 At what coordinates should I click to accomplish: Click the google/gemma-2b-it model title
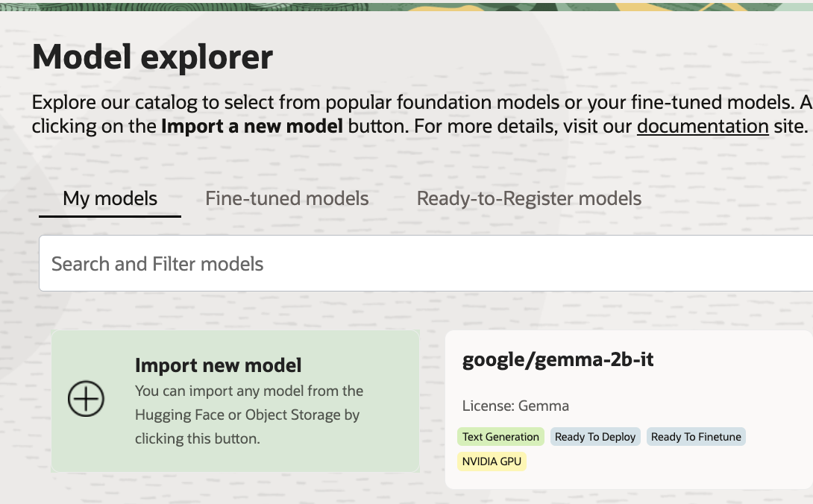558,359
